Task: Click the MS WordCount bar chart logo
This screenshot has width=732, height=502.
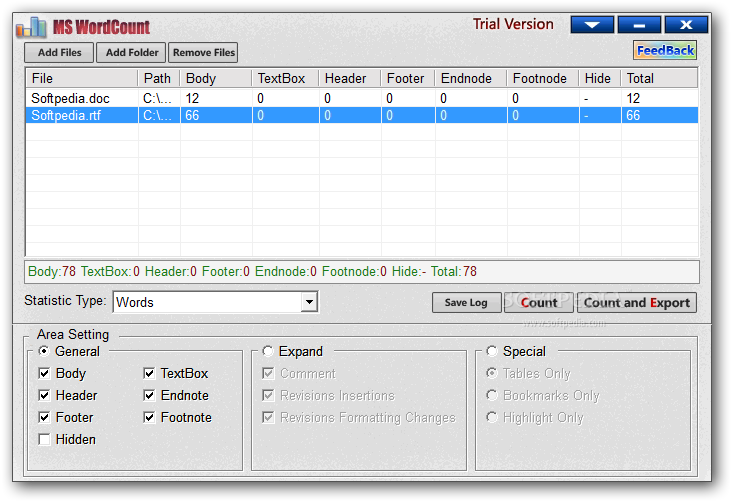Action: coord(31,27)
